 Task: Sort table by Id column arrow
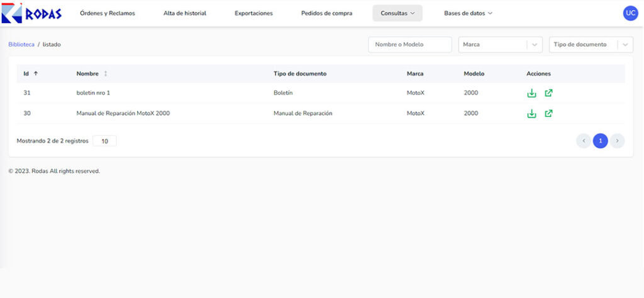36,74
